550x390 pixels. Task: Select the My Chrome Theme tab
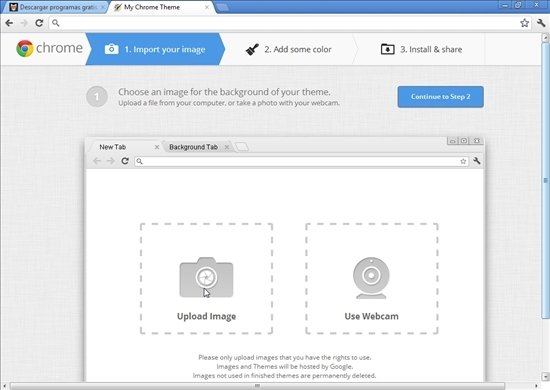coord(161,7)
